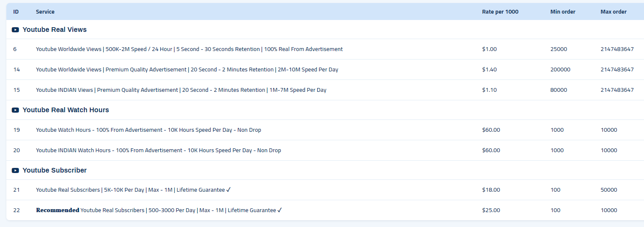Click YouTube icon beside Youtube Subscriber

pos(15,170)
